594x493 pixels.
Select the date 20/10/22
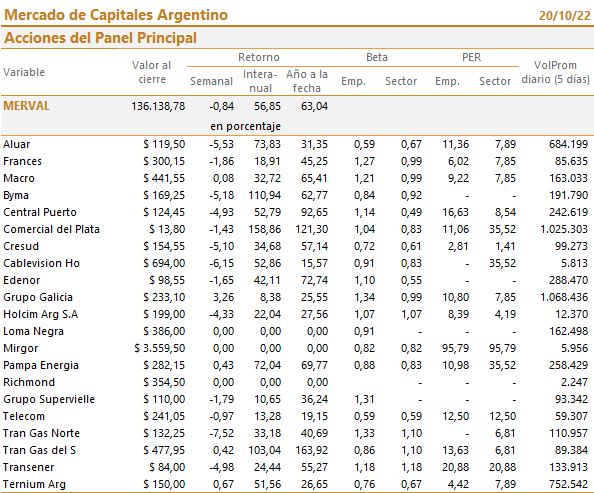(564, 16)
